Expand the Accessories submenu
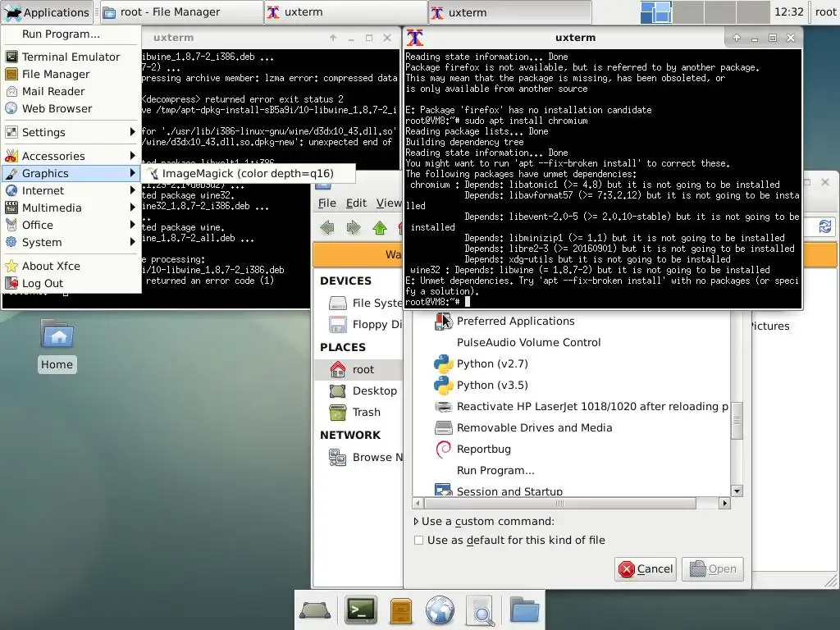Screen dimensions: 840x630 point(72,156)
